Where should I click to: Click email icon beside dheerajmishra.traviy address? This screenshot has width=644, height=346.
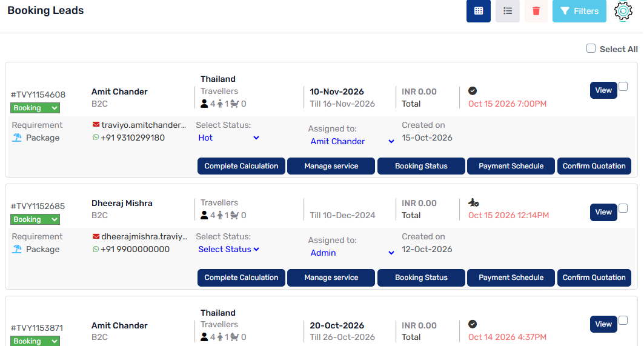pos(96,236)
